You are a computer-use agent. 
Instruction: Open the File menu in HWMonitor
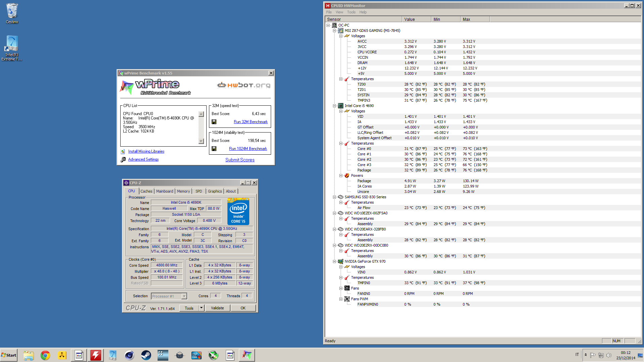(329, 12)
